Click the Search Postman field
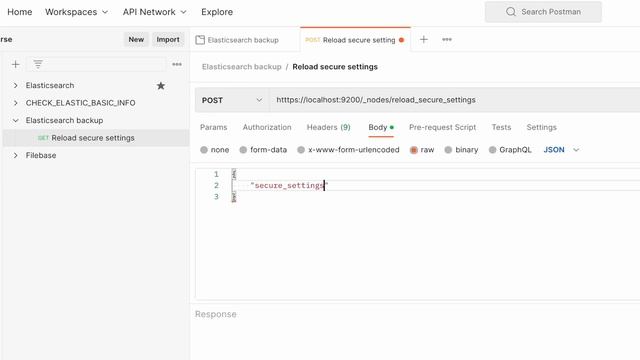The height and width of the screenshot is (360, 640). [543, 12]
